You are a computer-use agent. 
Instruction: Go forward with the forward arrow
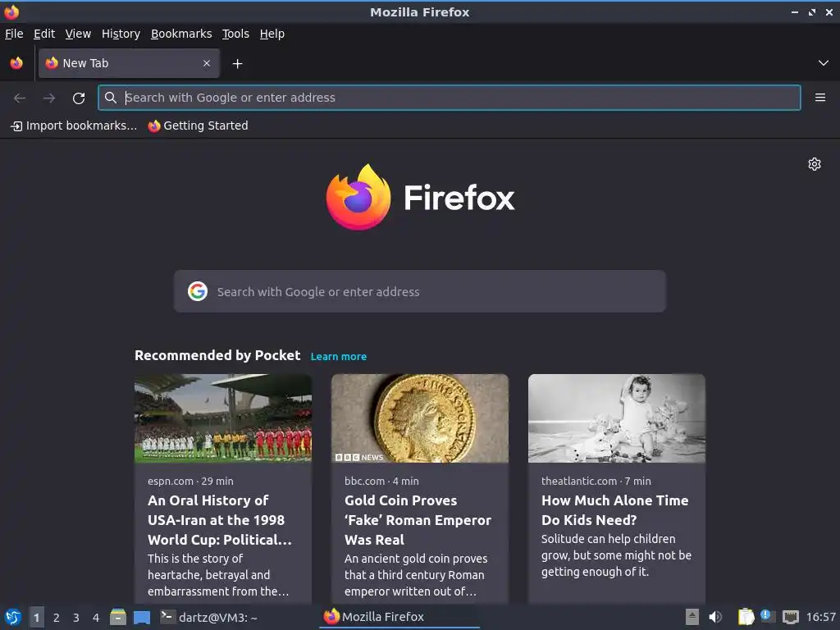[x=49, y=98]
